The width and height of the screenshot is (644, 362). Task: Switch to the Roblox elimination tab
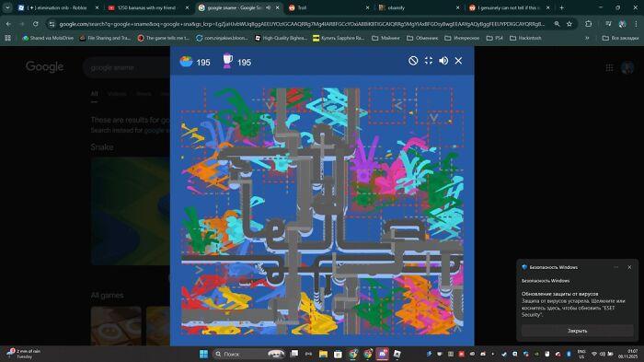(x=57, y=7)
